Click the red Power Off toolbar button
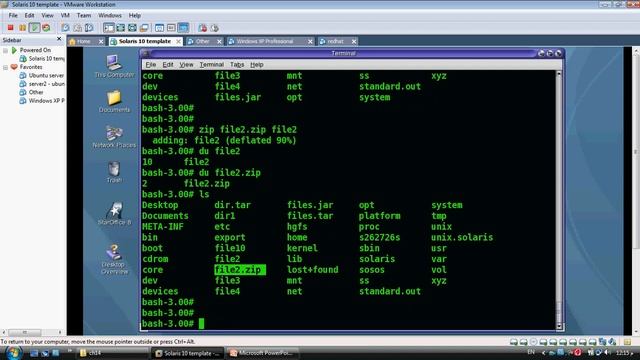The height and width of the screenshot is (360, 640). coord(11,28)
